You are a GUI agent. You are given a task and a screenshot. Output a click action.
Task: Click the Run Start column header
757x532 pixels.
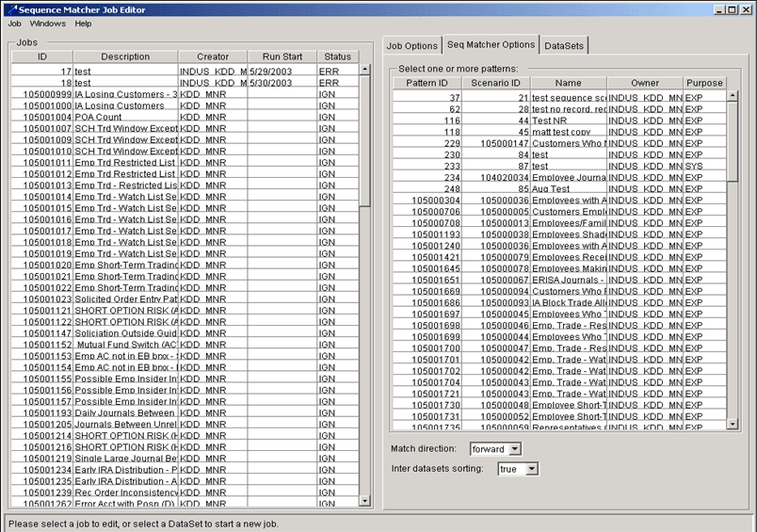click(282, 56)
